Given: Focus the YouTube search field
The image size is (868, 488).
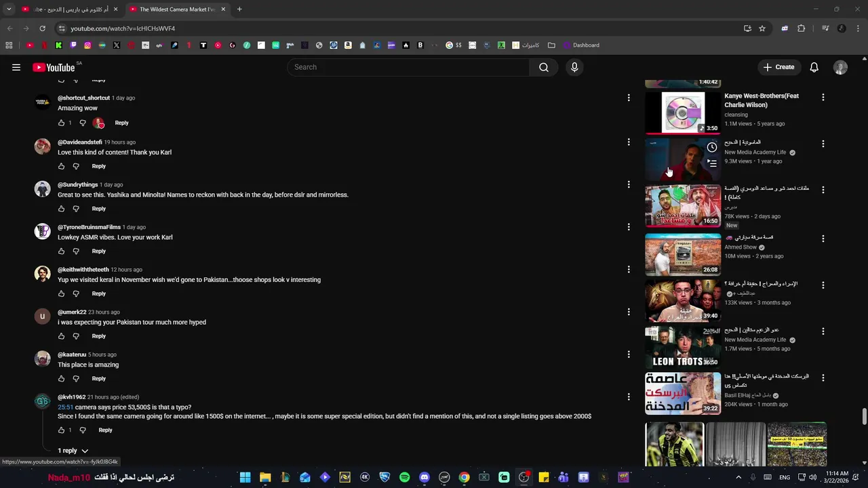Looking at the screenshot, I should tap(408, 67).
